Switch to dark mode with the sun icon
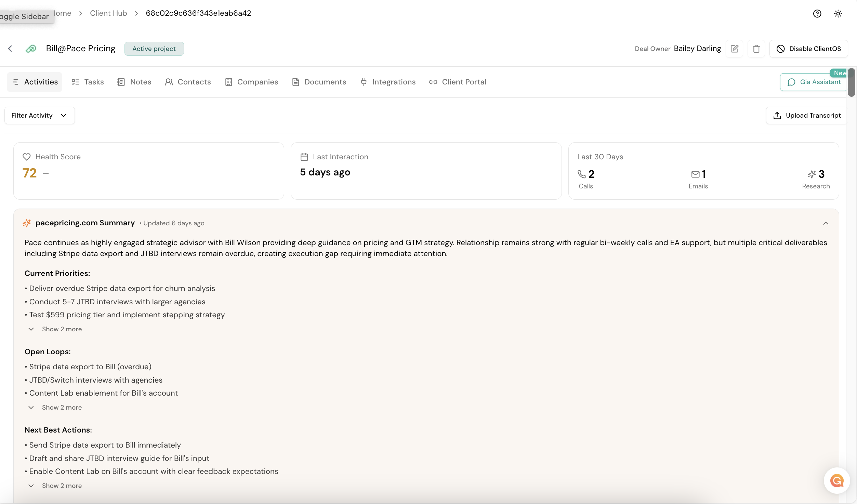This screenshot has height=504, width=857. coord(838,13)
